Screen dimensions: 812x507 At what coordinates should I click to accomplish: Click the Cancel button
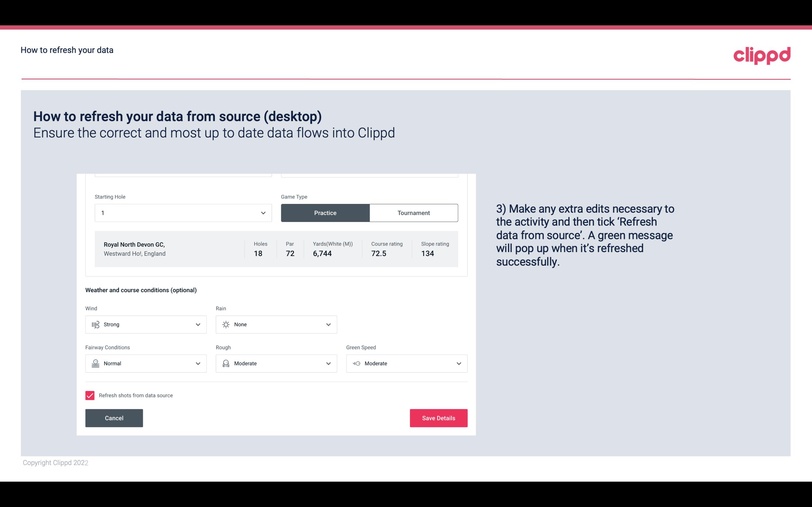click(x=114, y=418)
